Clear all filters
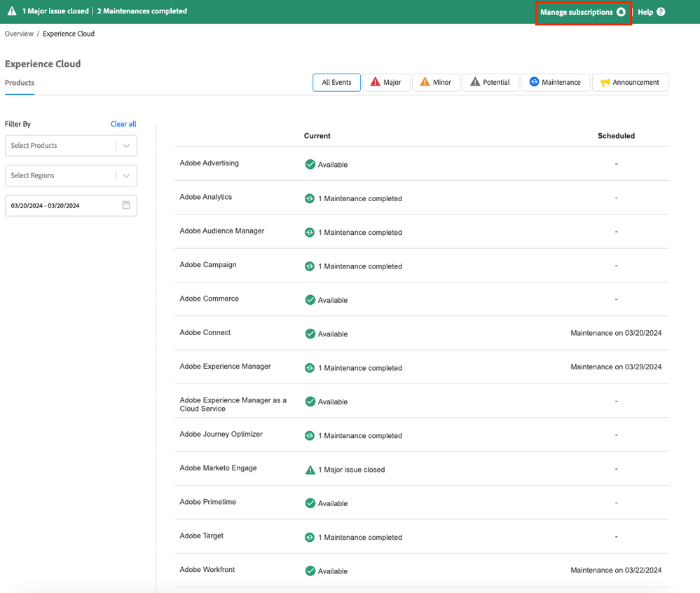 click(123, 124)
